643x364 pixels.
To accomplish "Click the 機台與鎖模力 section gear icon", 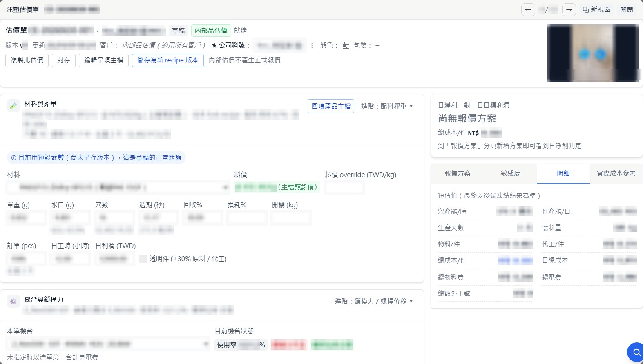I will pos(13,301).
